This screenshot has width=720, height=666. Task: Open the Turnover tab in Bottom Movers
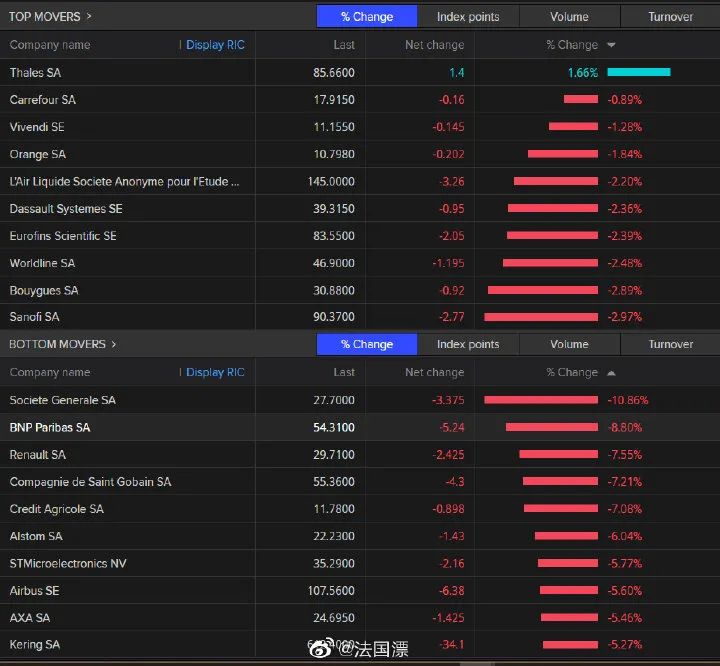[670, 344]
